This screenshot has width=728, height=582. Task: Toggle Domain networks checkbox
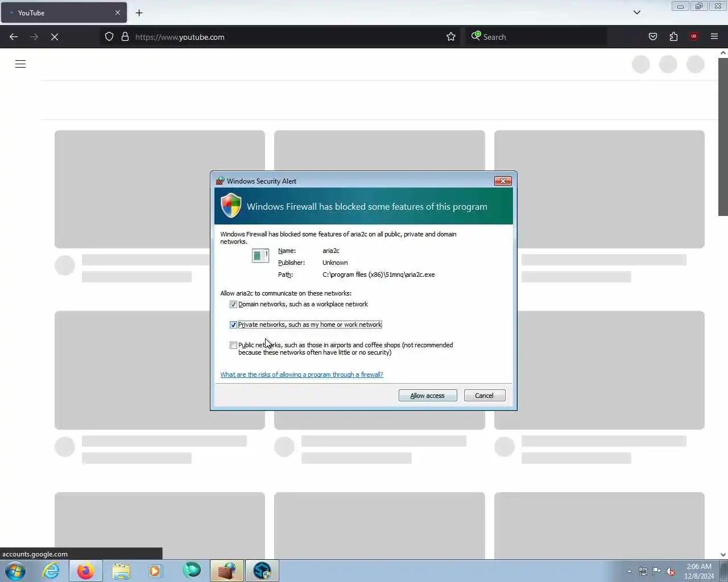click(233, 305)
